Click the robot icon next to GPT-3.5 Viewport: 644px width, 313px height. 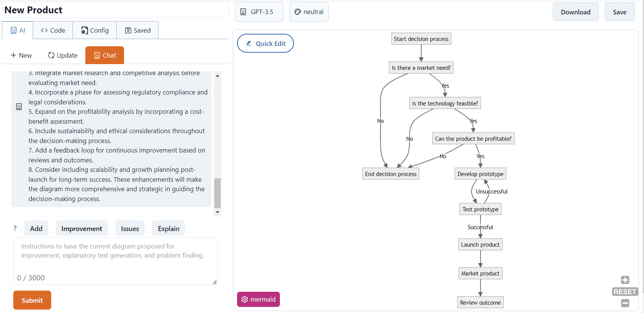(243, 12)
